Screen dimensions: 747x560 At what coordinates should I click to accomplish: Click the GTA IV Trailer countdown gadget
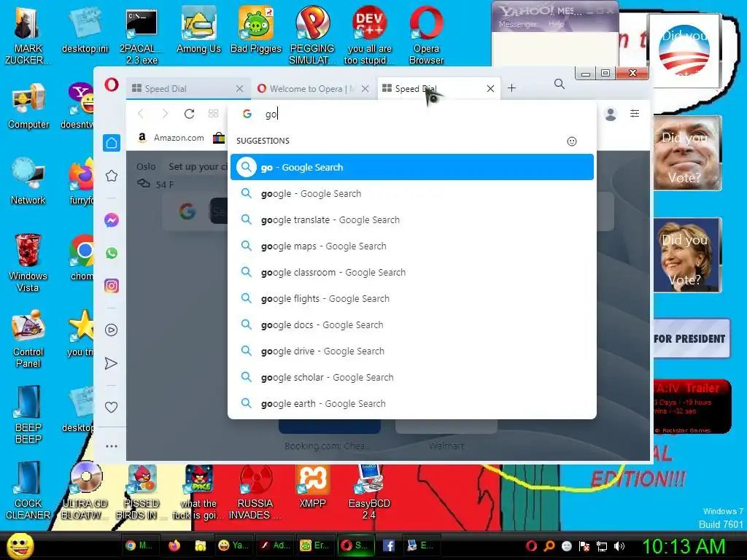pyautogui.click(x=692, y=406)
